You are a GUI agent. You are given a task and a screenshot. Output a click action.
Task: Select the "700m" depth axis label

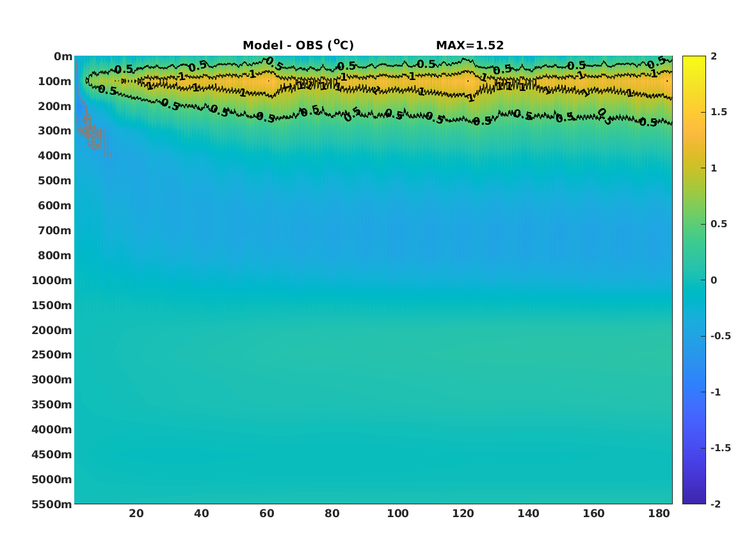click(x=55, y=230)
